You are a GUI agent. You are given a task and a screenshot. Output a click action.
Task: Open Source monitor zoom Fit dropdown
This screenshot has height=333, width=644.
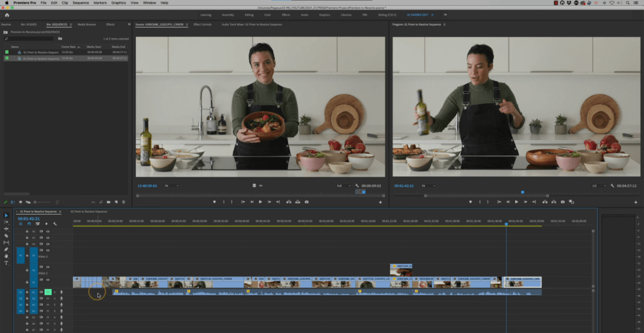(x=171, y=186)
